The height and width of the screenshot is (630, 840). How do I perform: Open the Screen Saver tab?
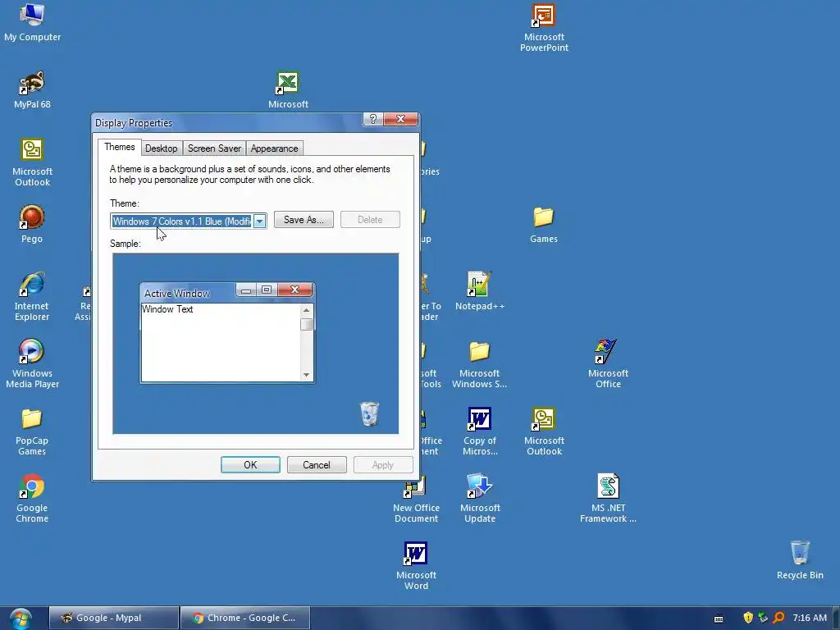[214, 148]
